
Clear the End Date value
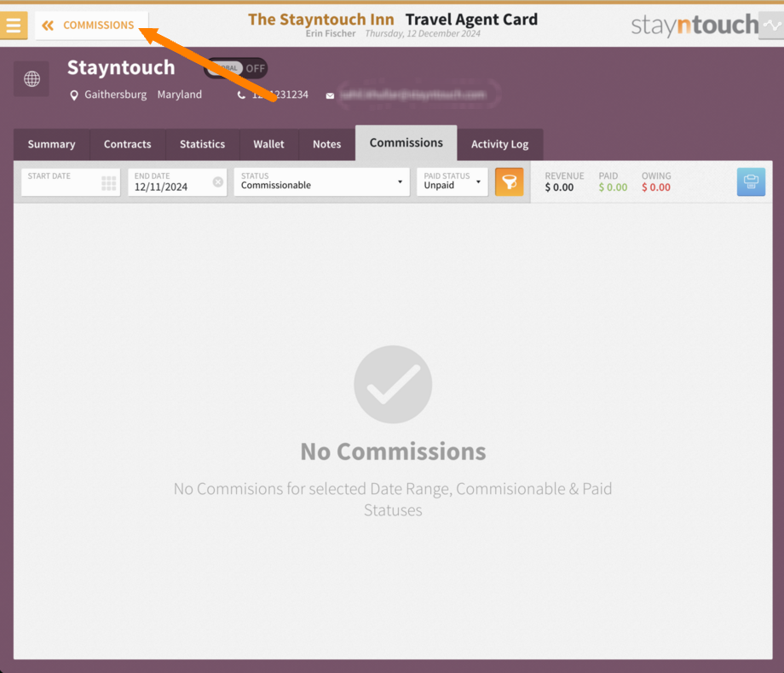218,182
